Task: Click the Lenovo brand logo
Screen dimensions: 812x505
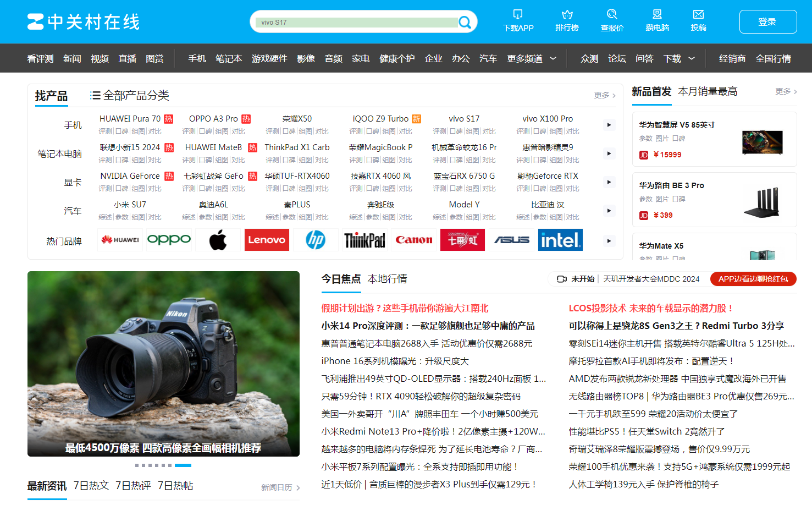Action: [x=267, y=240]
